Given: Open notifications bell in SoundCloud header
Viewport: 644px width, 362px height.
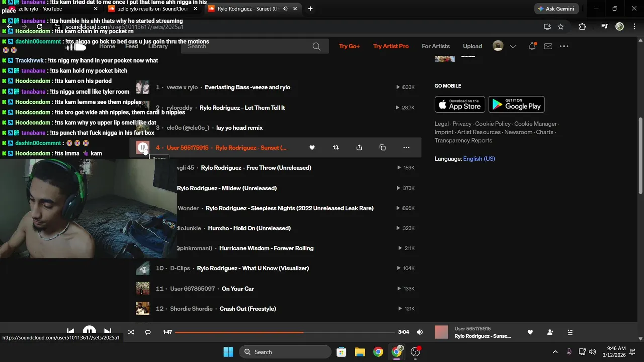Looking at the screenshot, I should [x=532, y=46].
